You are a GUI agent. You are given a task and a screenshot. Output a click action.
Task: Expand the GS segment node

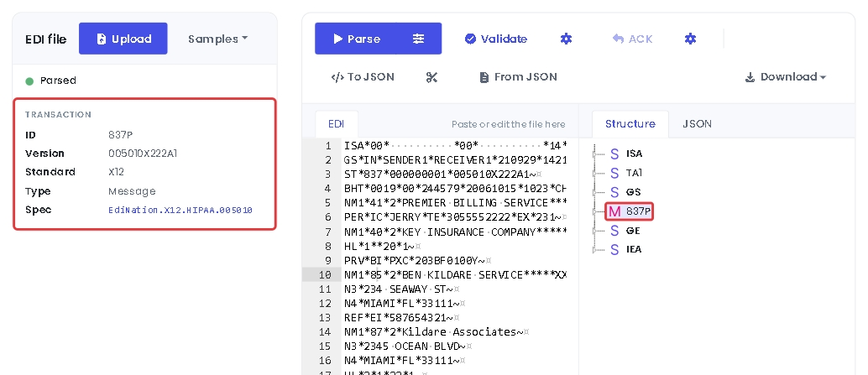[x=596, y=192]
